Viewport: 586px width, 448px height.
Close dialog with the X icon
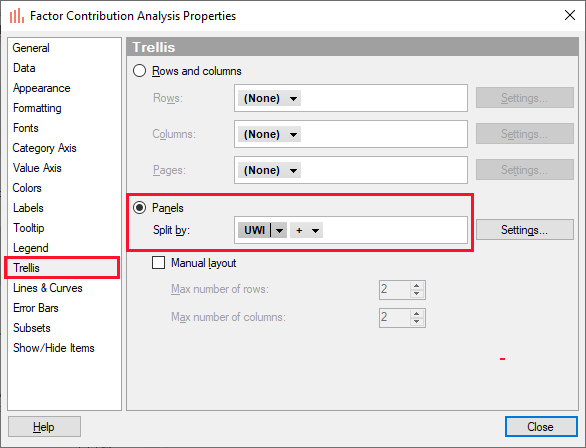coord(570,15)
